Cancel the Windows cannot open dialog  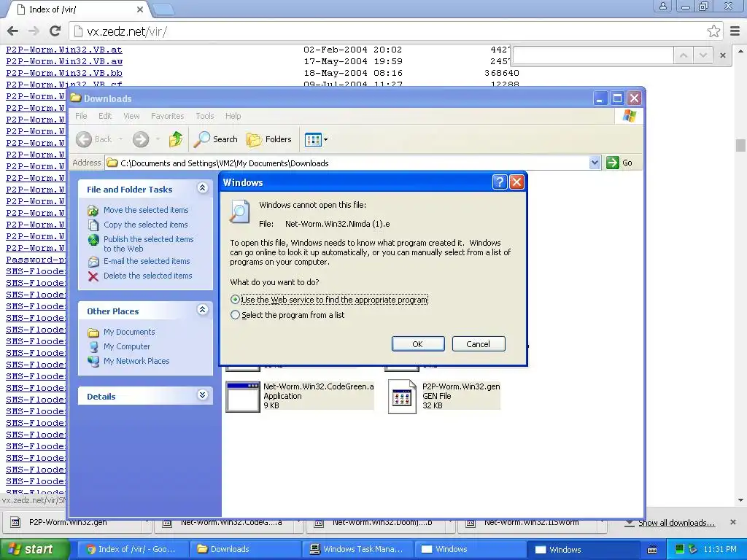click(x=479, y=344)
